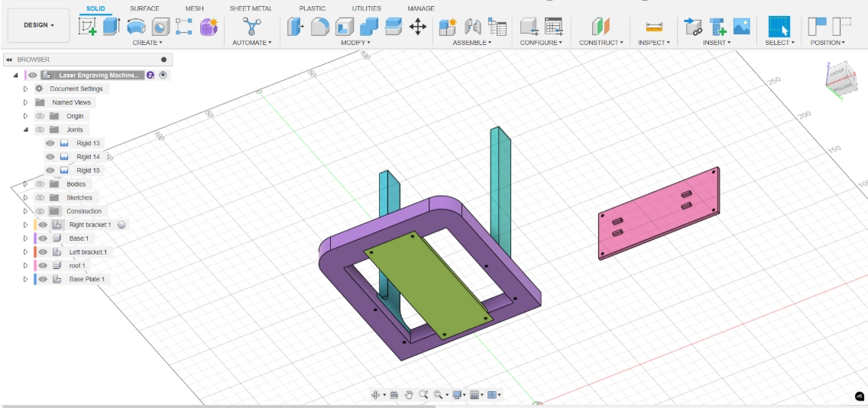
Task: Toggle visibility of Rigid 15 joint
Action: click(x=50, y=170)
